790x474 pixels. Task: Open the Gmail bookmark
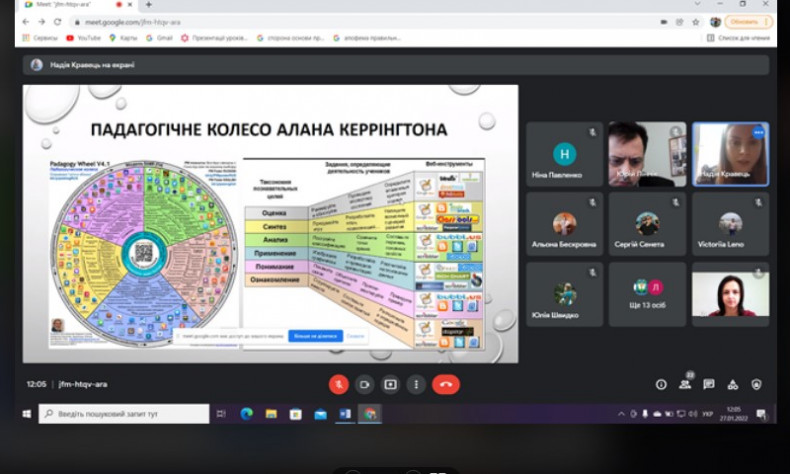pyautogui.click(x=159, y=38)
